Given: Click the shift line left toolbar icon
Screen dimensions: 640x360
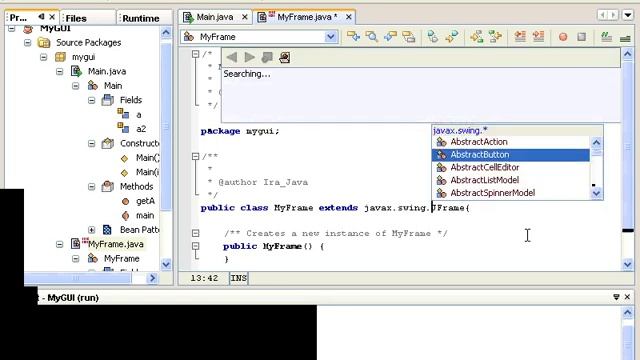Looking at the screenshot, I should click(520, 37).
